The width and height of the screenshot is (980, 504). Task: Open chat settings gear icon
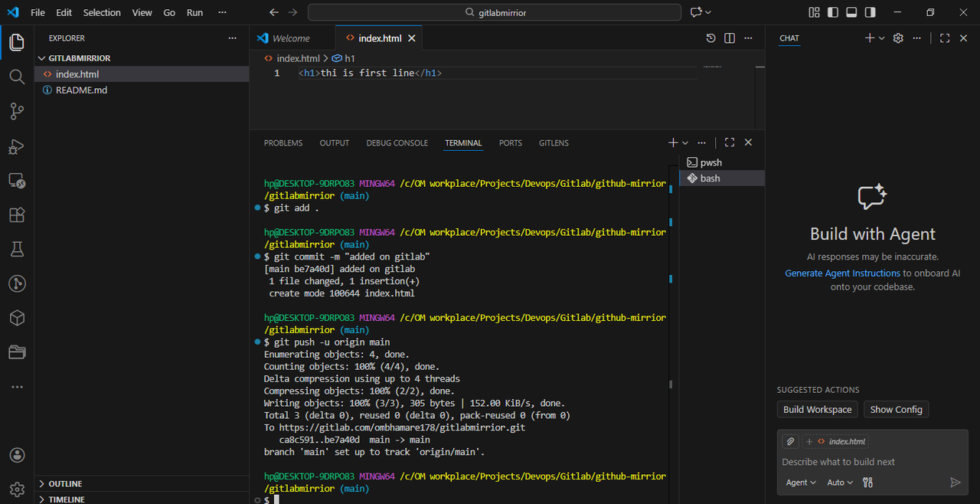(x=899, y=38)
